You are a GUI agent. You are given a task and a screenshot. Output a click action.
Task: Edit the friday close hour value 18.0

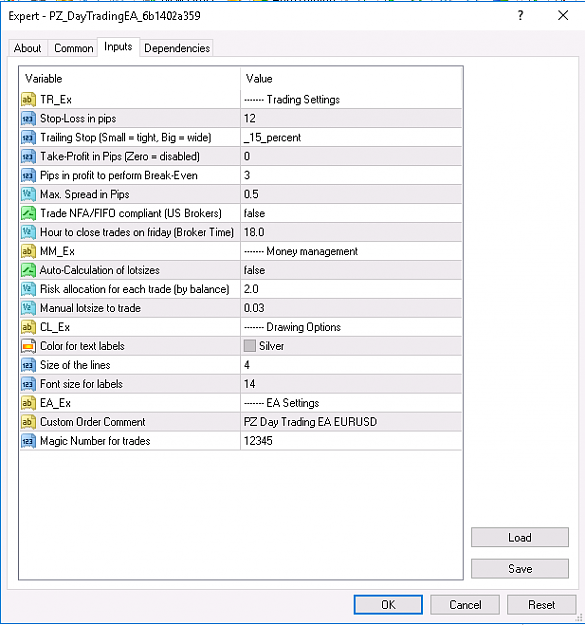coord(351,232)
